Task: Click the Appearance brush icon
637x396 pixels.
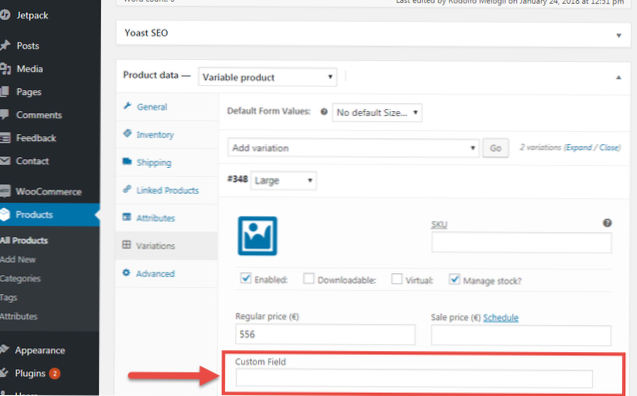Action: 4,350
